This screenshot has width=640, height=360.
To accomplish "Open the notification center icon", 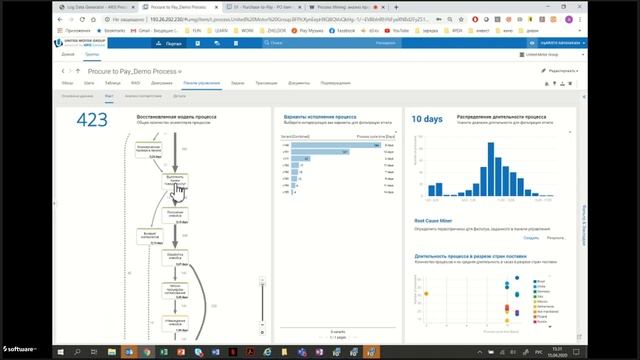I will click(x=576, y=352).
